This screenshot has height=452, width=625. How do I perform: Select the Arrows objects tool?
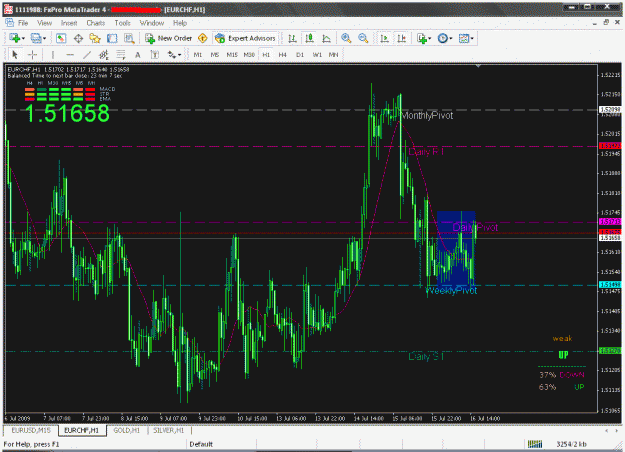pyautogui.click(x=172, y=55)
